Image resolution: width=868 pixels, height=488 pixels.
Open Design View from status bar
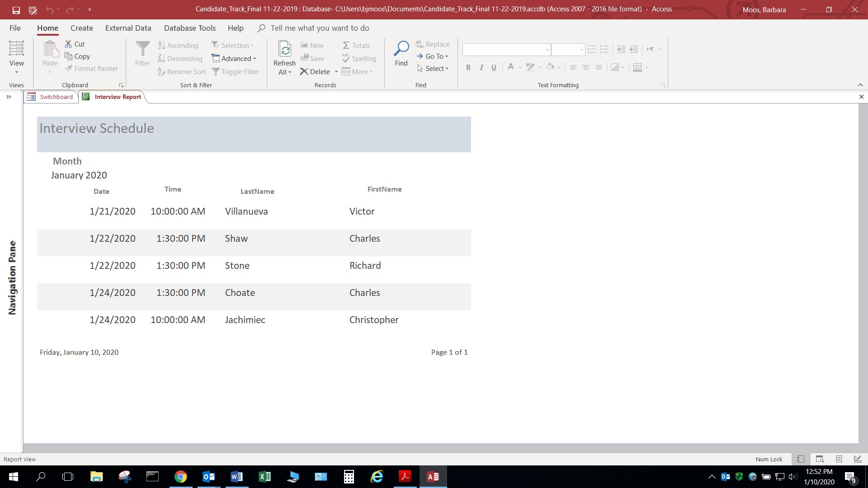(x=857, y=459)
